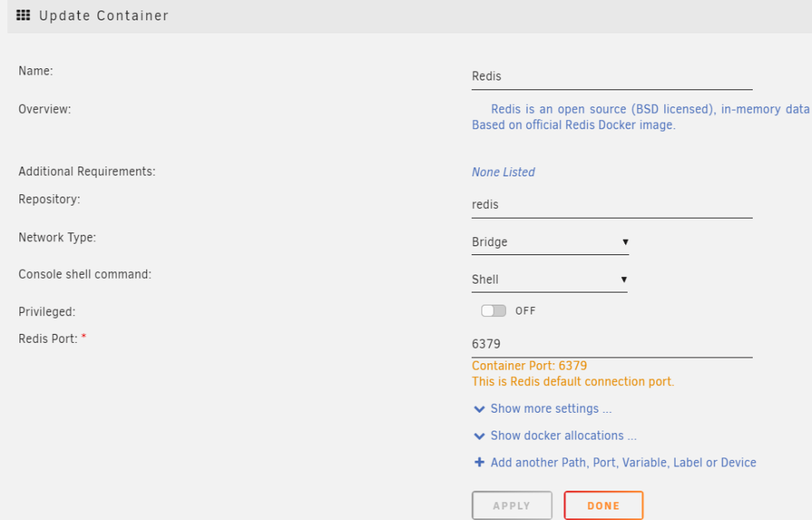The height and width of the screenshot is (520, 812).
Task: Toggle the Privileged switch on
Action: [x=494, y=310]
